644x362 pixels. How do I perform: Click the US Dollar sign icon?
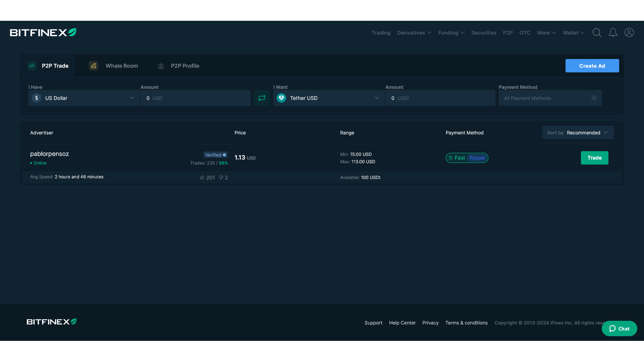(x=37, y=98)
